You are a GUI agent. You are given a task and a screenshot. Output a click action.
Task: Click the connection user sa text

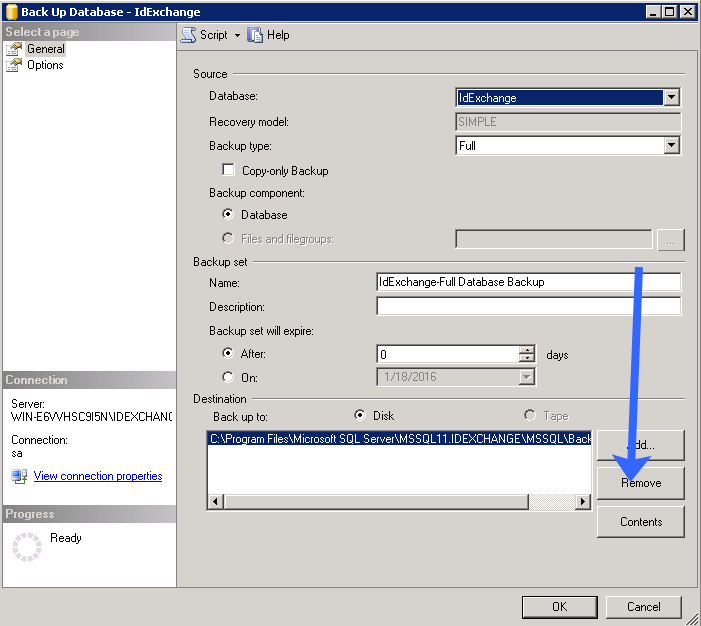click(17, 453)
